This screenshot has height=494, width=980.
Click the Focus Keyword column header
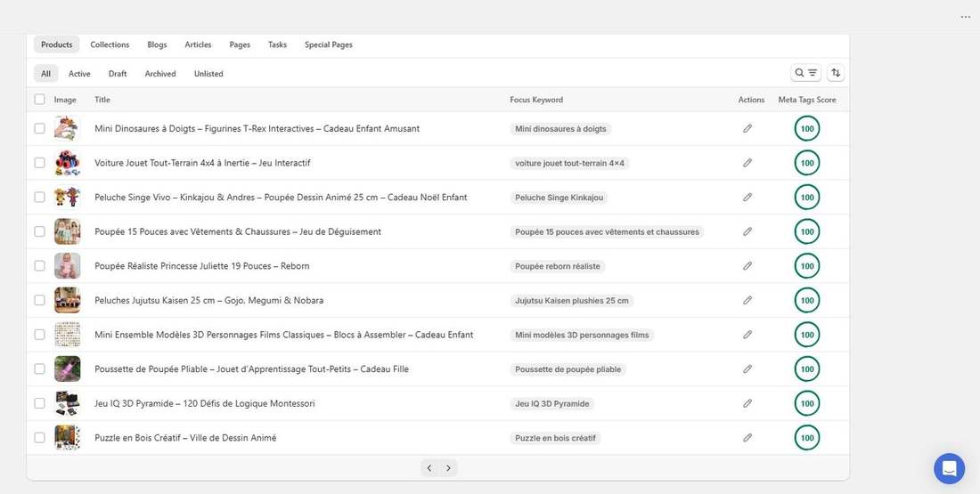536,100
